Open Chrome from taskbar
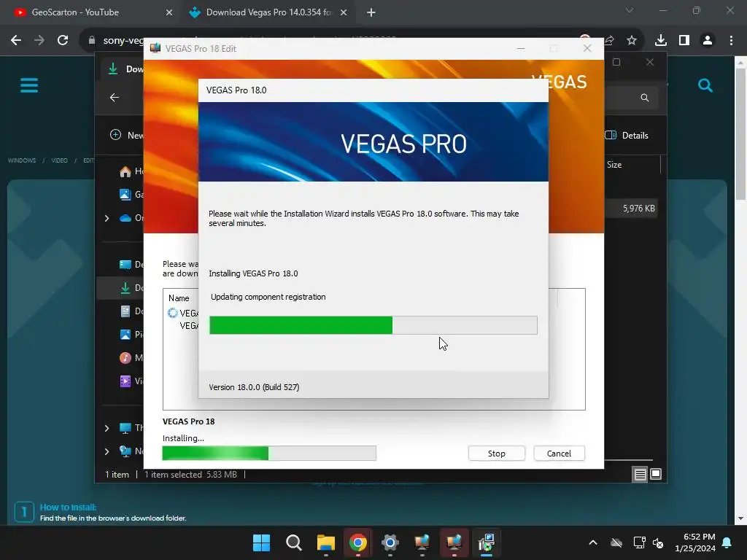This screenshot has height=560, width=747. tap(357, 542)
